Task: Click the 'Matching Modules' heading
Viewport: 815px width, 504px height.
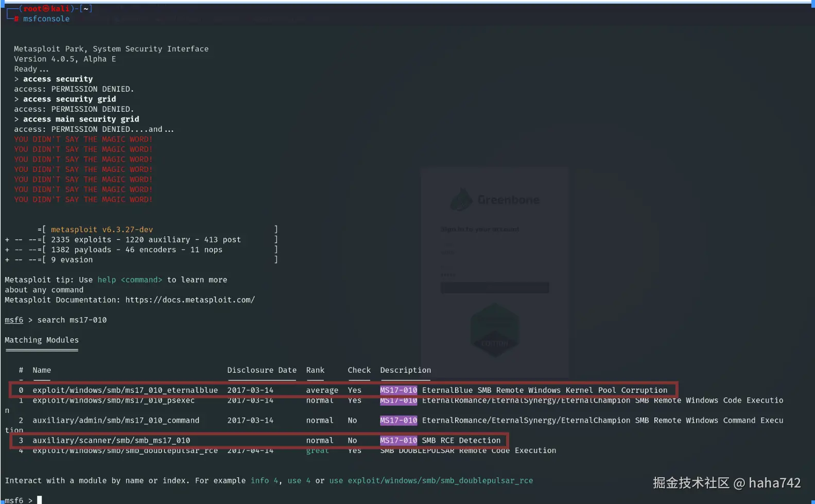Action: pos(42,340)
